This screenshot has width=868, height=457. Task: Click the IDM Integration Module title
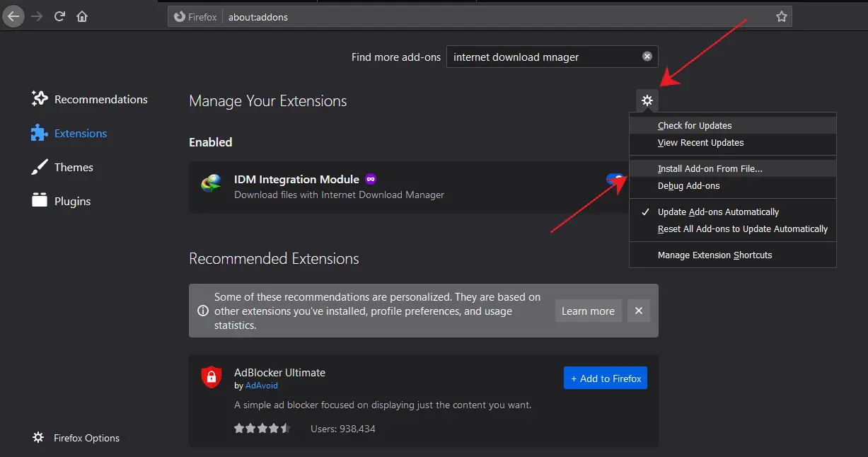(296, 180)
